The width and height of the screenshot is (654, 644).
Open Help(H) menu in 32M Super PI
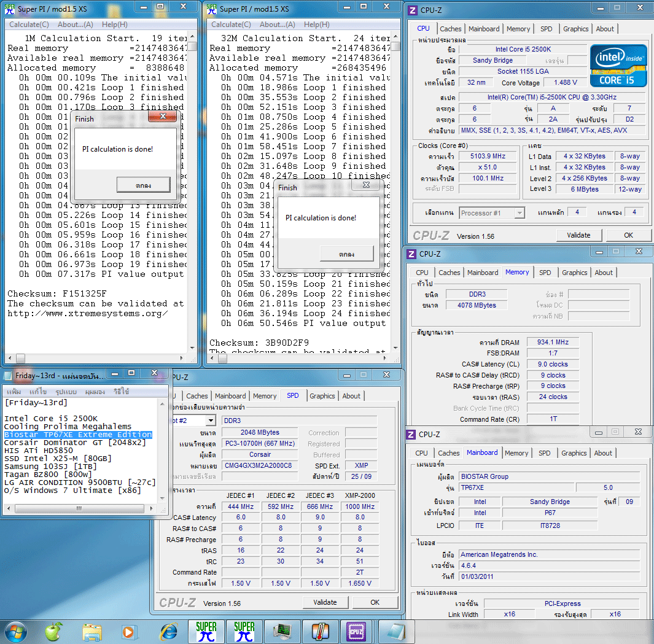pos(316,25)
